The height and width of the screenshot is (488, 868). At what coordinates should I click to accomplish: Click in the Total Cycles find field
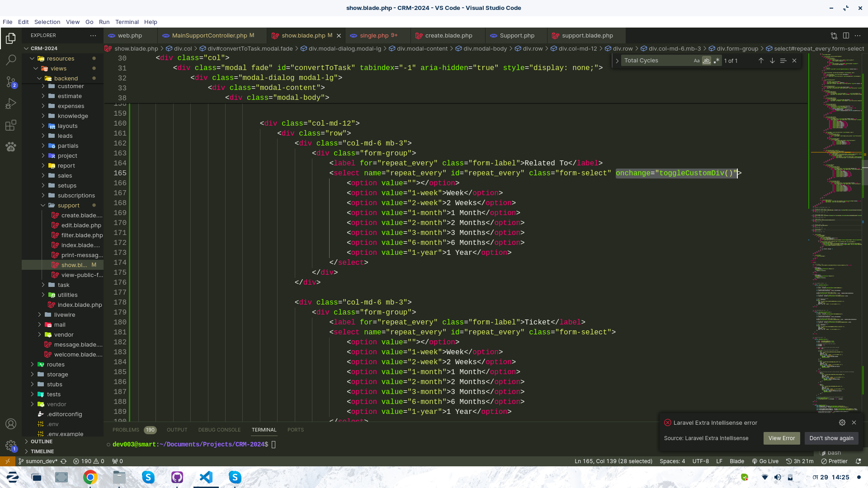[x=657, y=61]
